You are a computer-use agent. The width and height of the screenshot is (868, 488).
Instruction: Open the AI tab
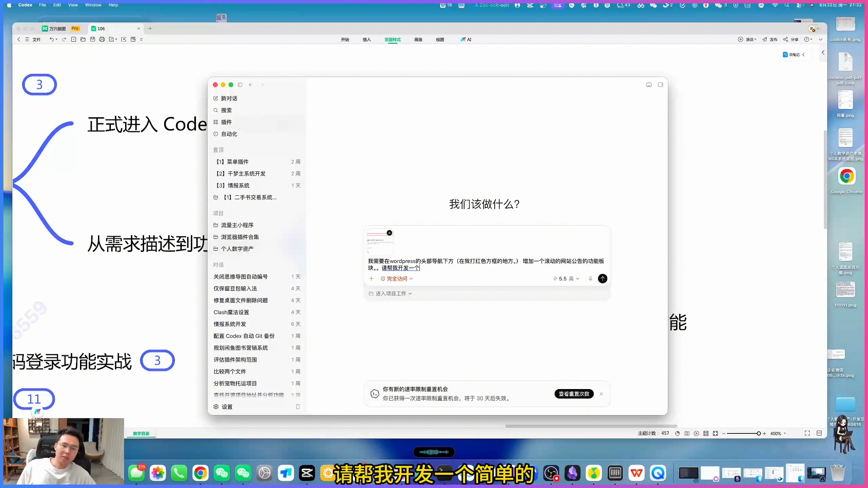[x=466, y=40]
